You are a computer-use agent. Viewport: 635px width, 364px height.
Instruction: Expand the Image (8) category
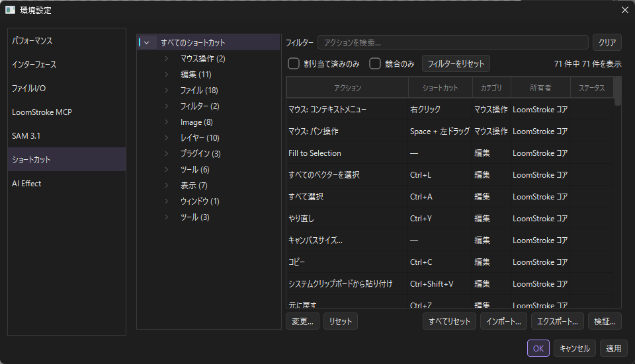[166, 122]
